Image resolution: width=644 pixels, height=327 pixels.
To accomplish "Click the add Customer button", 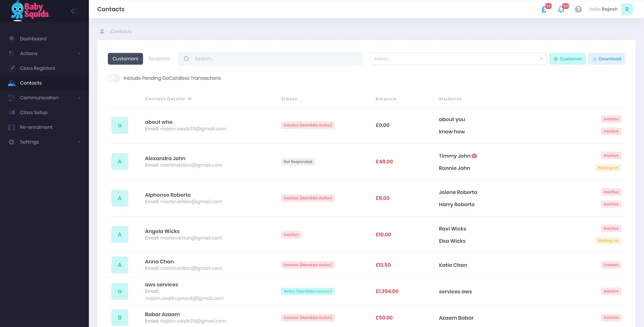I will click(x=567, y=59).
